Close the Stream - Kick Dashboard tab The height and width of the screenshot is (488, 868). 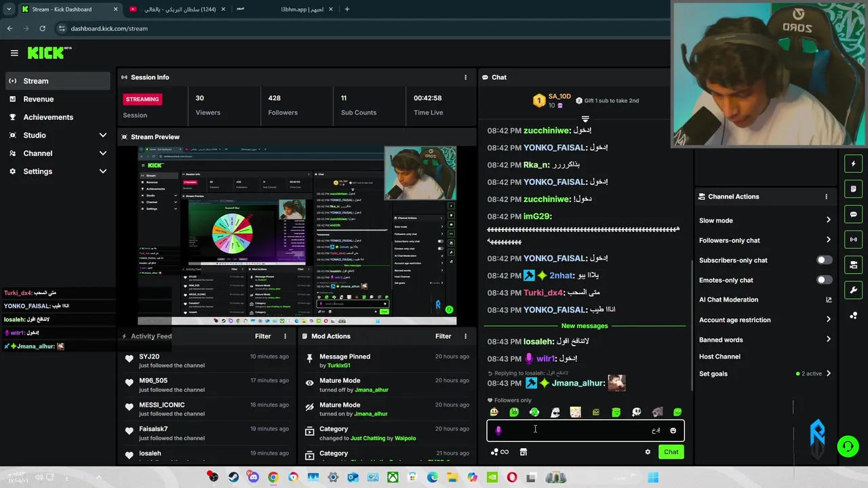point(115,9)
